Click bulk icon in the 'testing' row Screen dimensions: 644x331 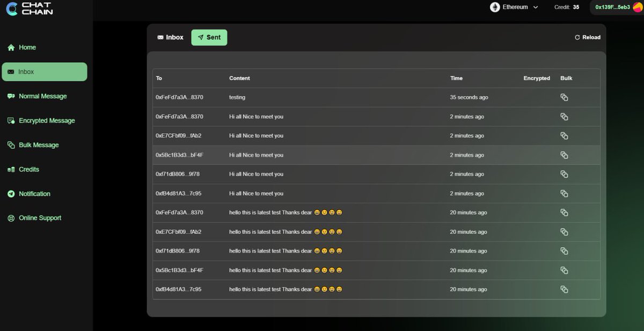click(564, 97)
